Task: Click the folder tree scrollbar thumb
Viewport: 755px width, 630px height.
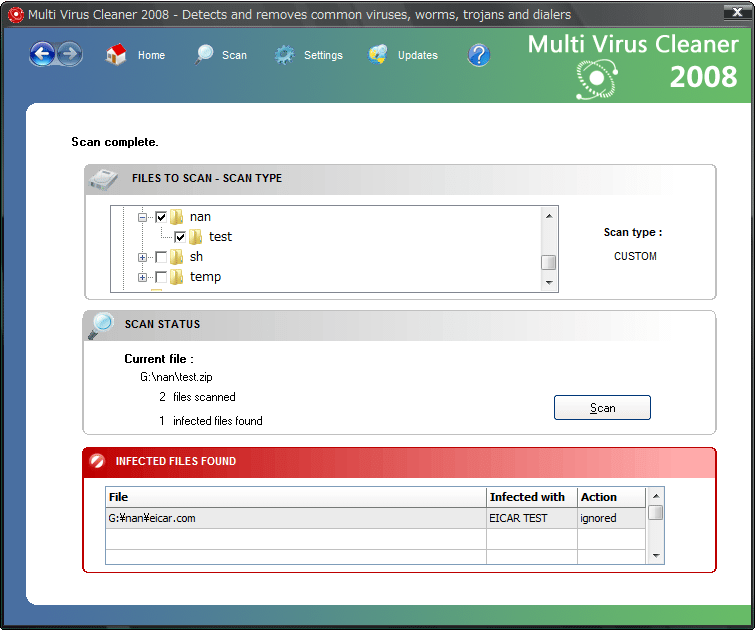Action: [x=548, y=262]
